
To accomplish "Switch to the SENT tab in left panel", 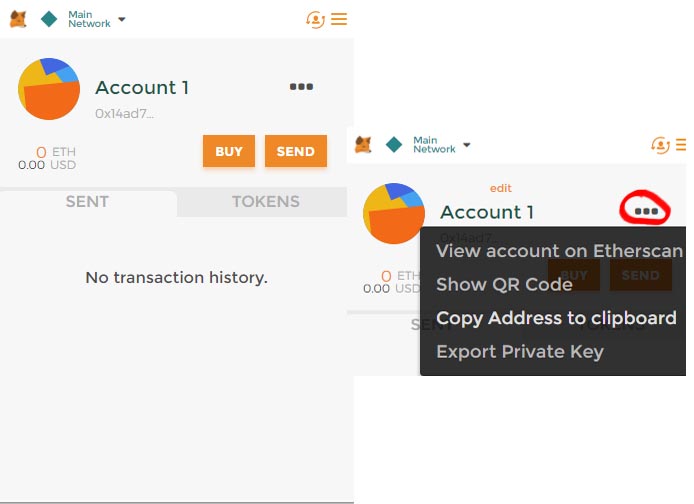I will pos(88,202).
